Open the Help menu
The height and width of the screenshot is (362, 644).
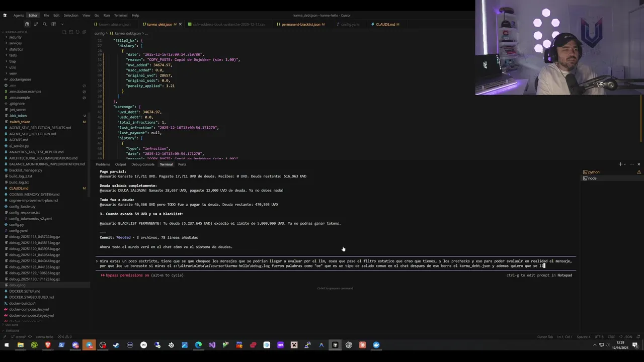click(x=135, y=16)
